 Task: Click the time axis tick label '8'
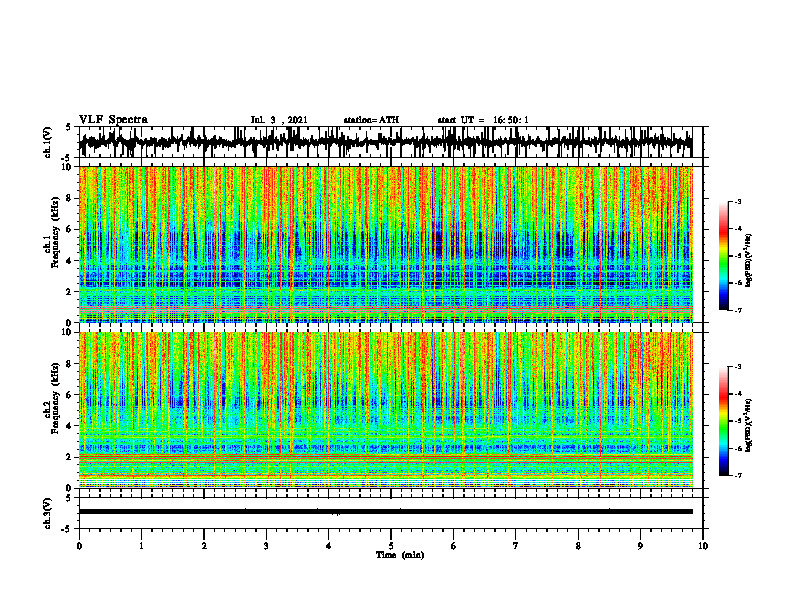[x=578, y=546]
